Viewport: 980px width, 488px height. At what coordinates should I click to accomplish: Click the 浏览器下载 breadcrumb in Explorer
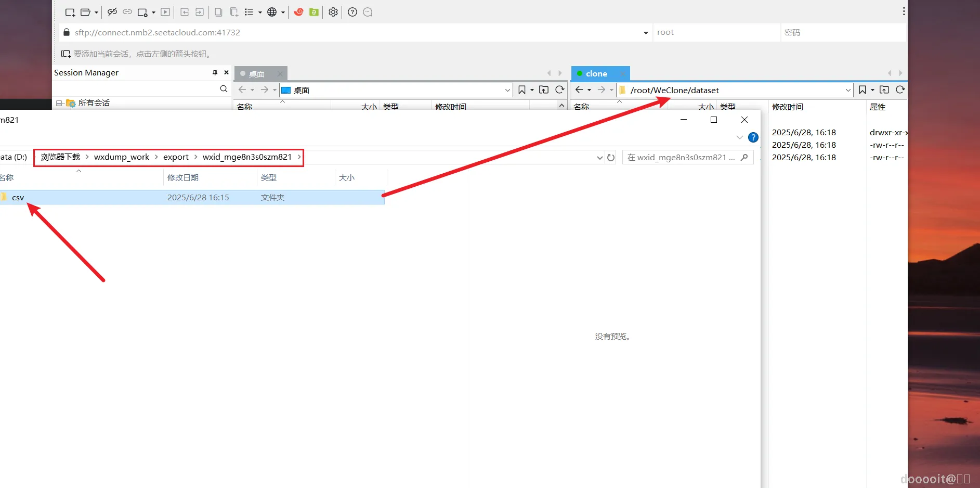pyautogui.click(x=60, y=157)
